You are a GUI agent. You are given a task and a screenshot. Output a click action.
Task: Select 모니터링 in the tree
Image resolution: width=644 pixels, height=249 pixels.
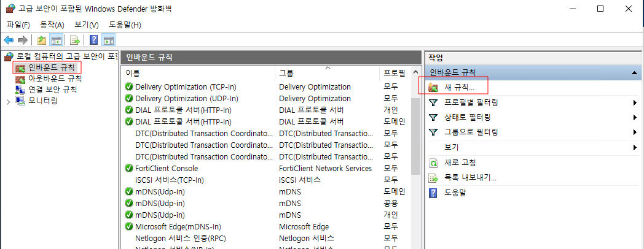click(43, 101)
